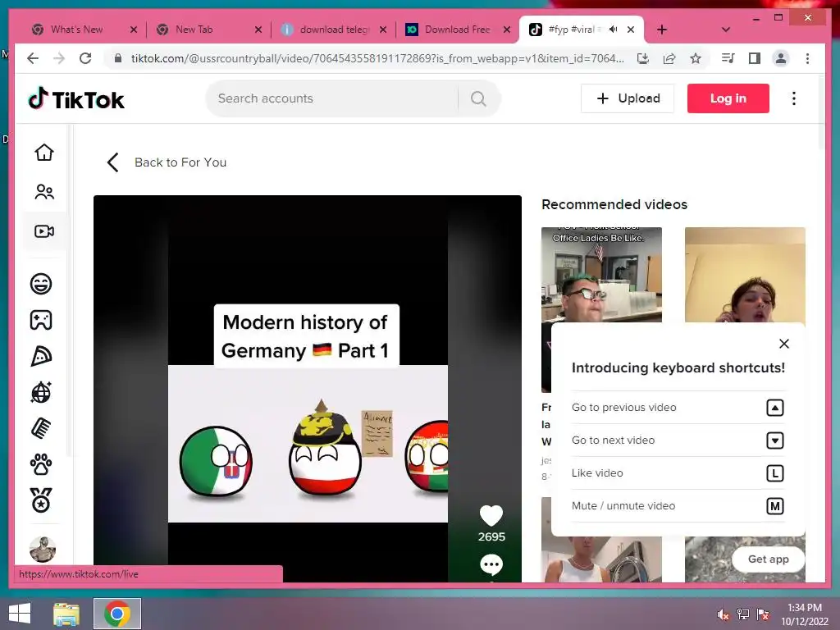Image resolution: width=840 pixels, height=630 pixels.
Task: Open a new tab with plus button
Action: tap(662, 30)
